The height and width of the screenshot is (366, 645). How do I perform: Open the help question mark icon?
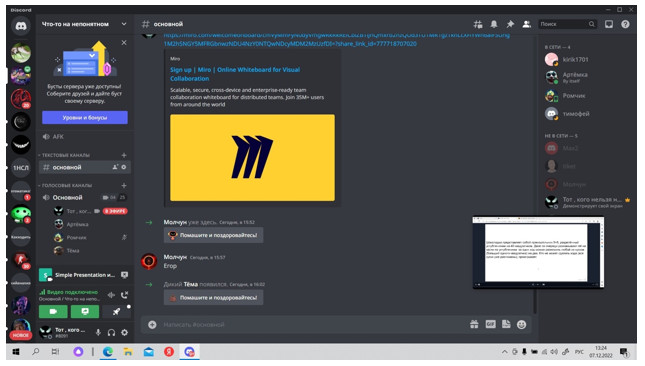625,24
